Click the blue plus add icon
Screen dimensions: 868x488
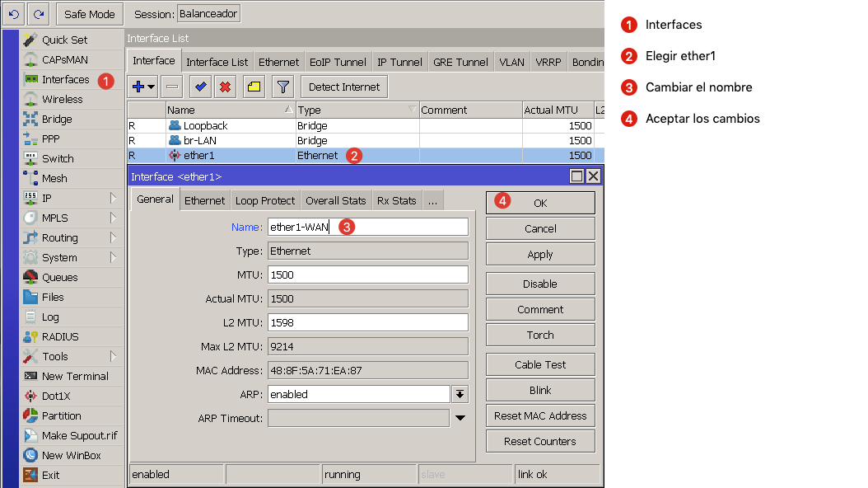click(x=139, y=87)
